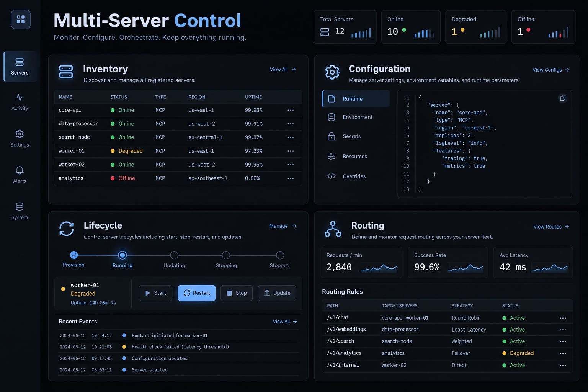This screenshot has width=588, height=392.
Task: Open the Inventory View All link
Action: click(x=283, y=69)
